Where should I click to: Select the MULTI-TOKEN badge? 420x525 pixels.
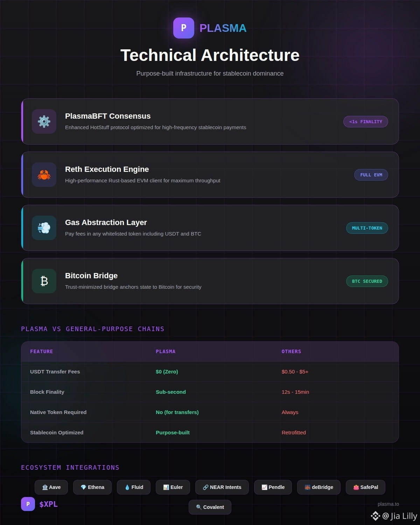click(367, 228)
